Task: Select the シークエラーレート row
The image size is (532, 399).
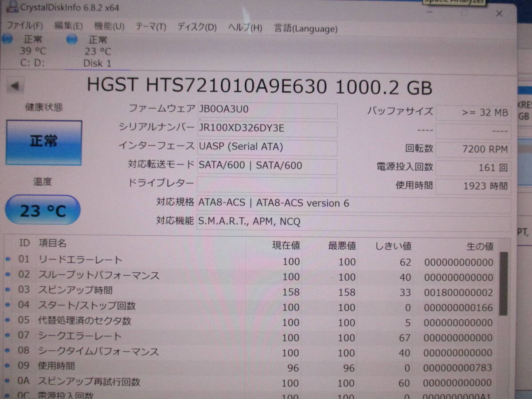Action: click(x=250, y=337)
